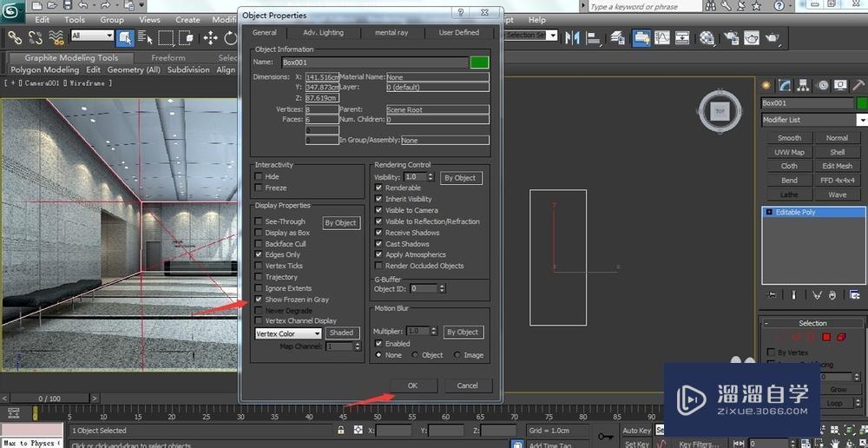Check the Display as Box option
This screenshot has width=868, height=448.
[259, 233]
